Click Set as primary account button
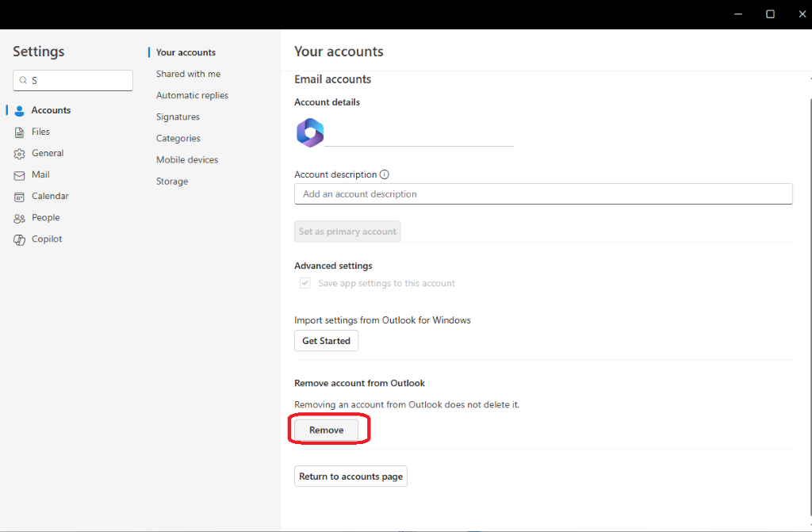 pyautogui.click(x=347, y=232)
